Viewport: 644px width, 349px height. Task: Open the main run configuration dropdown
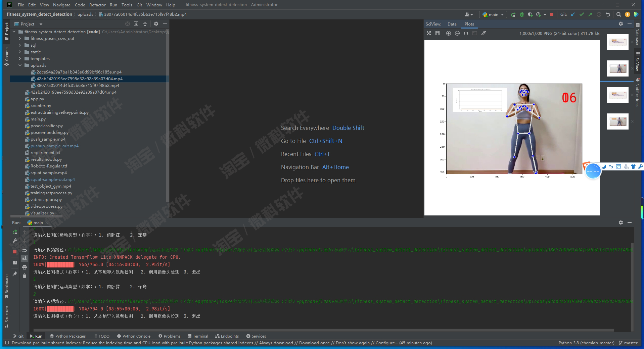(493, 14)
